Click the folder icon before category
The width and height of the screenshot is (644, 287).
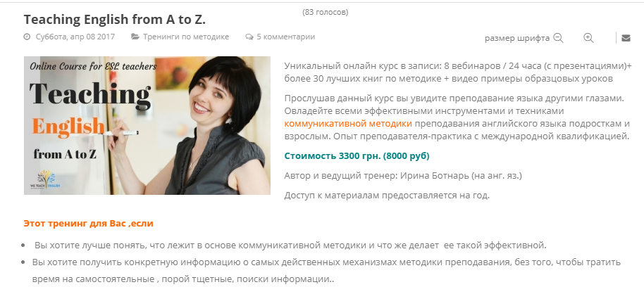[x=135, y=37]
